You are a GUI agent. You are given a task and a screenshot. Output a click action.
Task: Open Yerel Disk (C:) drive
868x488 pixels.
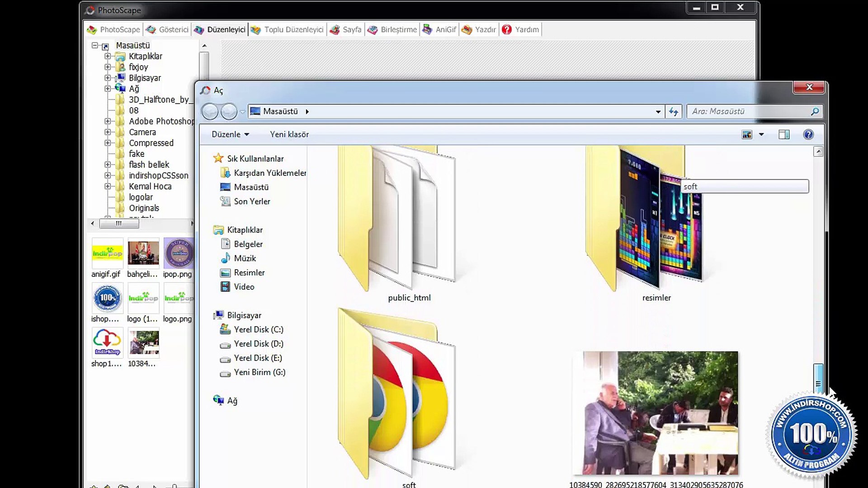pos(258,329)
